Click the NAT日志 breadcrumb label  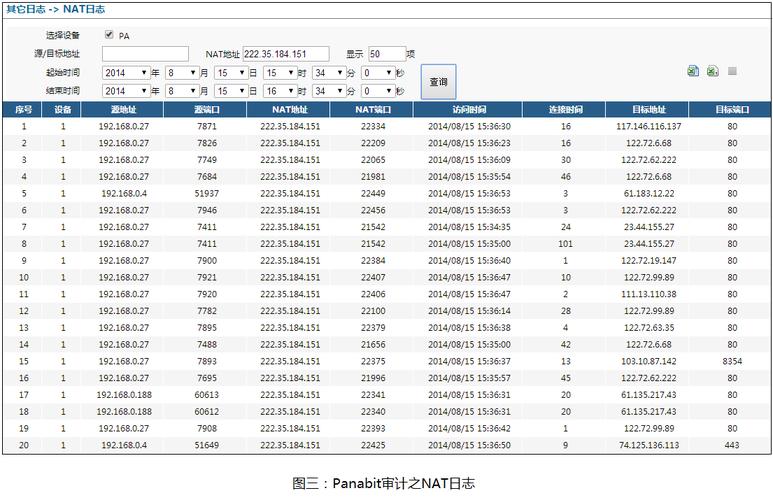pyautogui.click(x=84, y=9)
